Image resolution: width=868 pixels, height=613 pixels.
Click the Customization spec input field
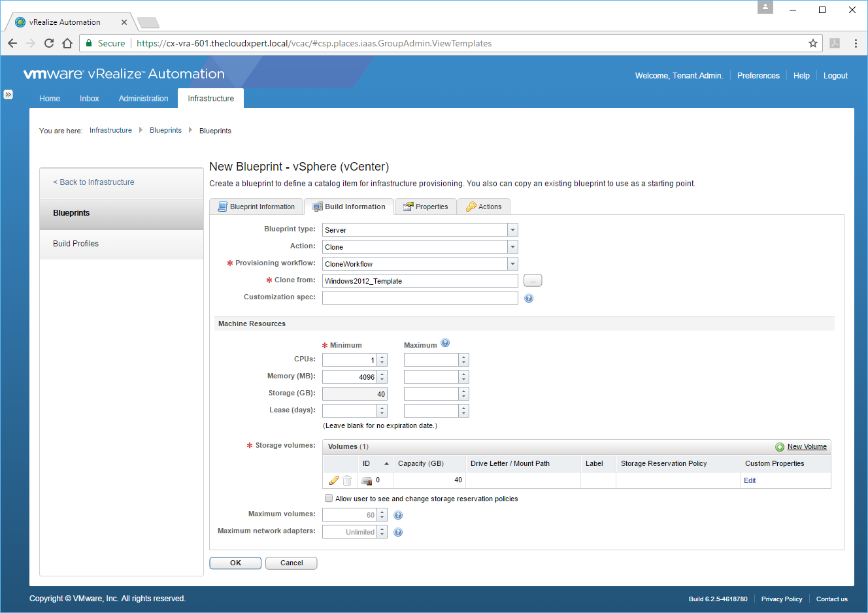point(420,298)
